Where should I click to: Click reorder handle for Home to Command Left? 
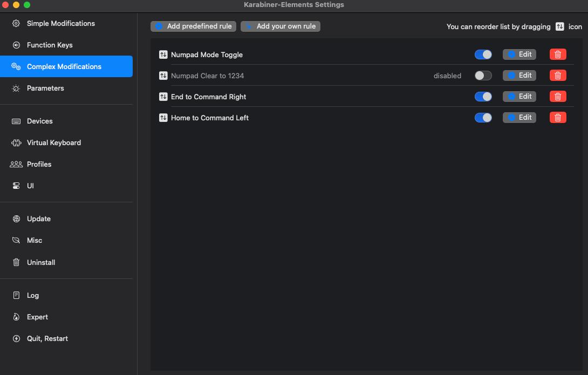[x=163, y=118]
